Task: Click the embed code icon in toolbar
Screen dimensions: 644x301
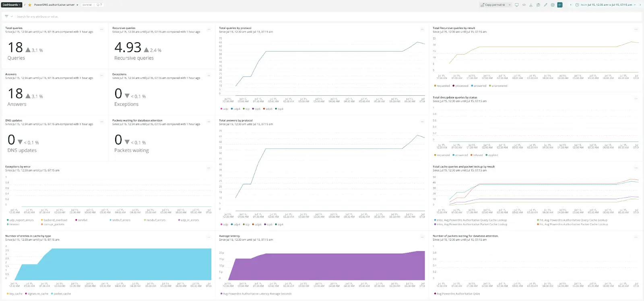Action: coord(524,5)
